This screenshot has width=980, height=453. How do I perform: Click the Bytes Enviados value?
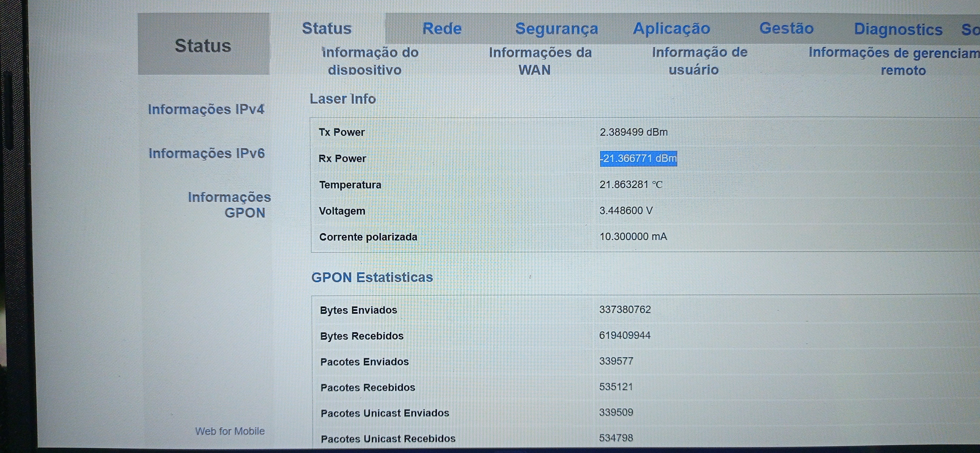pos(625,309)
